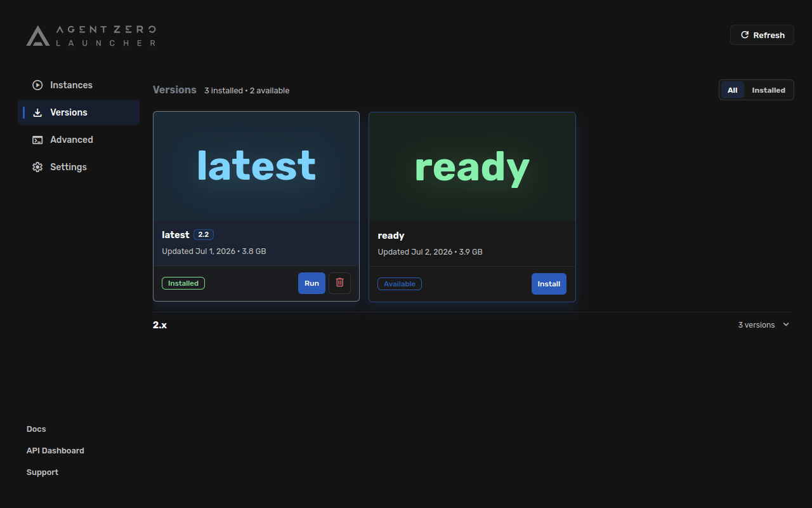
Task: Run the latest version
Action: [311, 283]
